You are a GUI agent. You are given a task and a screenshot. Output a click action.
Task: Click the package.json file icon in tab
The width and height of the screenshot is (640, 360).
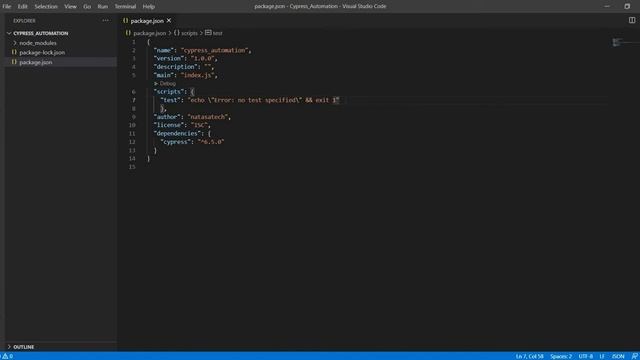click(x=126, y=21)
